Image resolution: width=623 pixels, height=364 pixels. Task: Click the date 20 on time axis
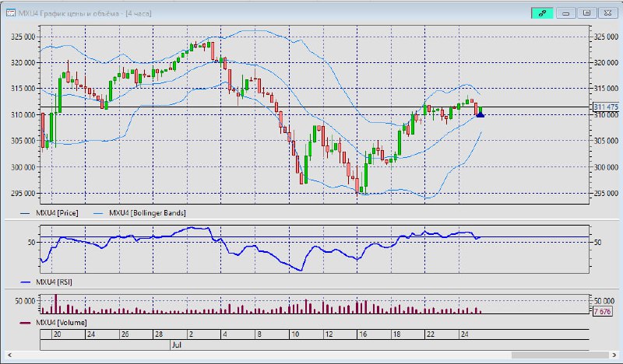click(x=57, y=334)
